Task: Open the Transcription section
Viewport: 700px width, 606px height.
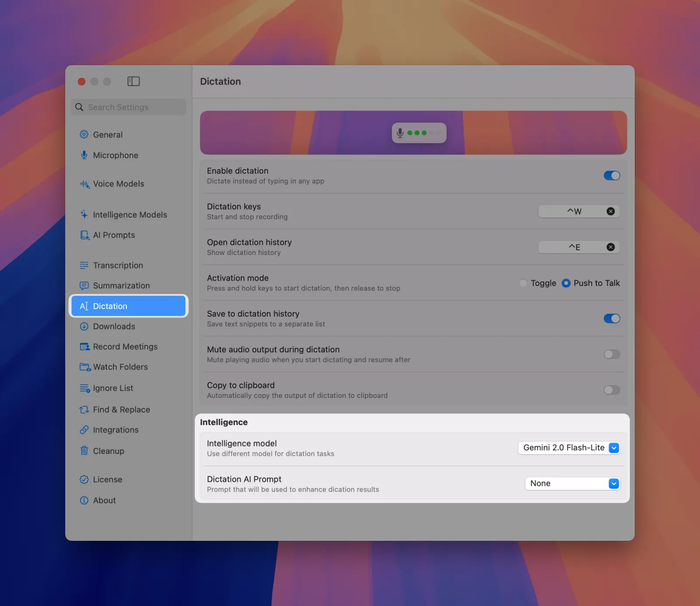Action: coord(129,265)
